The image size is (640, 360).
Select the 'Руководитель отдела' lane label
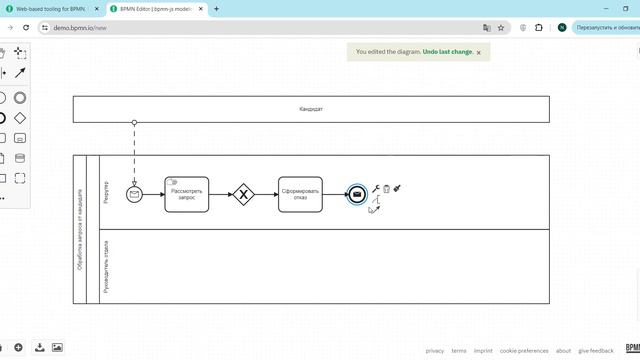coord(106,267)
